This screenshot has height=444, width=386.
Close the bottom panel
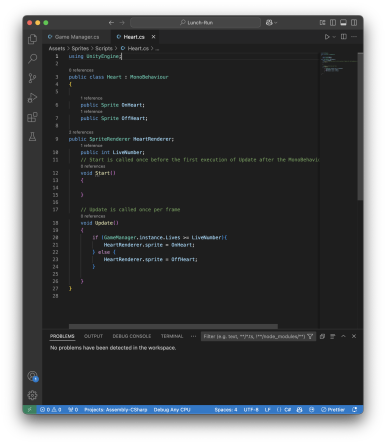(x=354, y=336)
